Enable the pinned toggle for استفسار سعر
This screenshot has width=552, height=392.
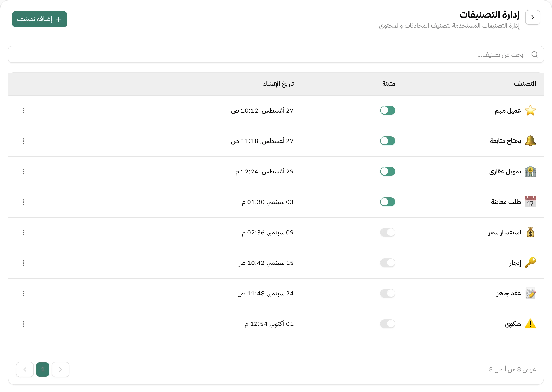pyautogui.click(x=387, y=232)
